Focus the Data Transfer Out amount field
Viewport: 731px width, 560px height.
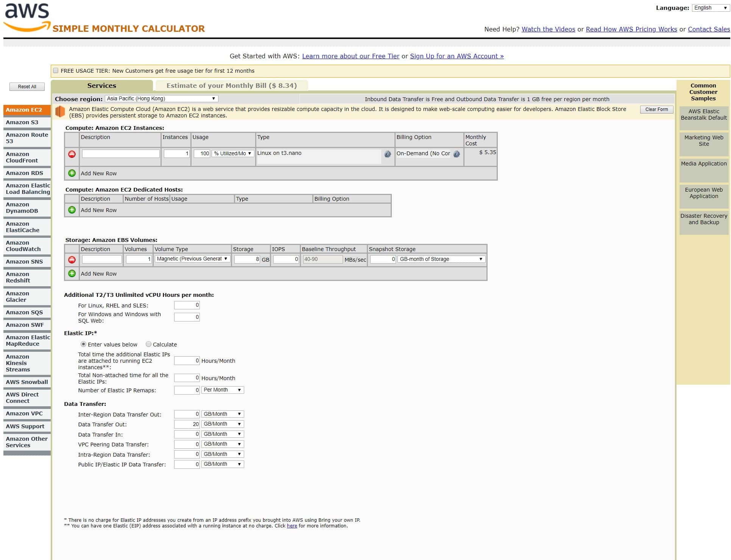click(187, 424)
